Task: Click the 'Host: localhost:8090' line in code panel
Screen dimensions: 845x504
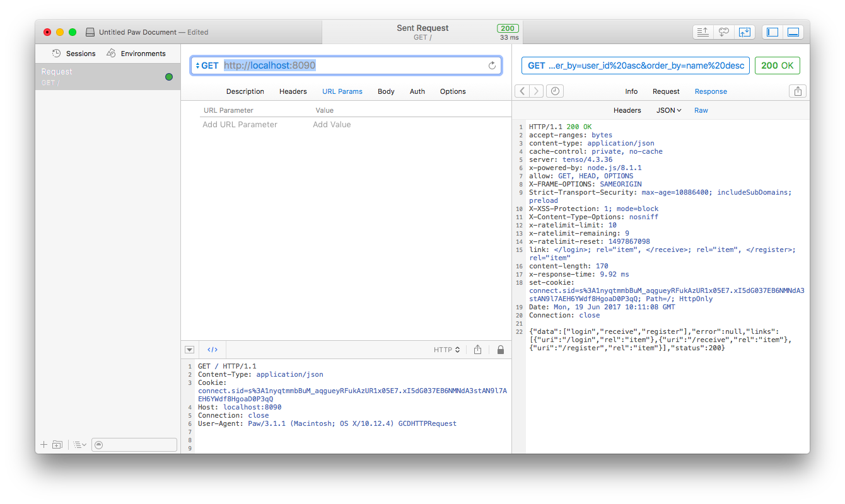Action: click(x=240, y=407)
